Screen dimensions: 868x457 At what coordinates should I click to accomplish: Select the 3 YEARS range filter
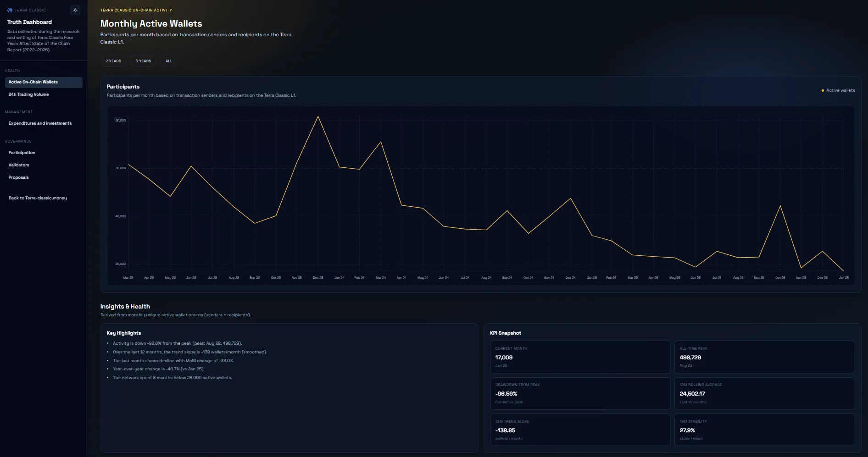coord(143,61)
